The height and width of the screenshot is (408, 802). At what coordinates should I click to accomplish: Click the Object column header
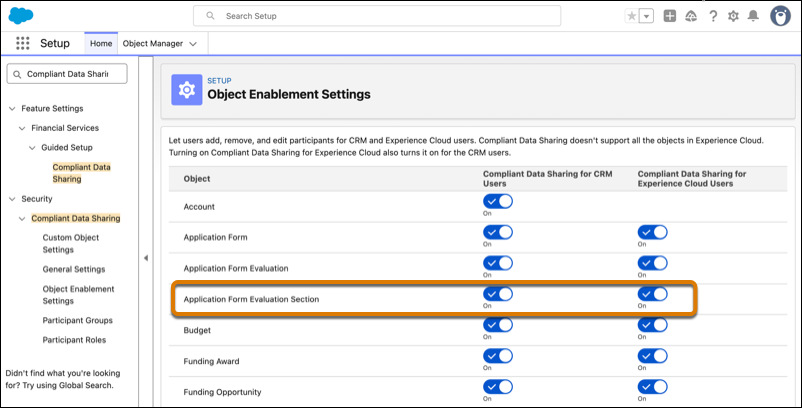point(197,179)
